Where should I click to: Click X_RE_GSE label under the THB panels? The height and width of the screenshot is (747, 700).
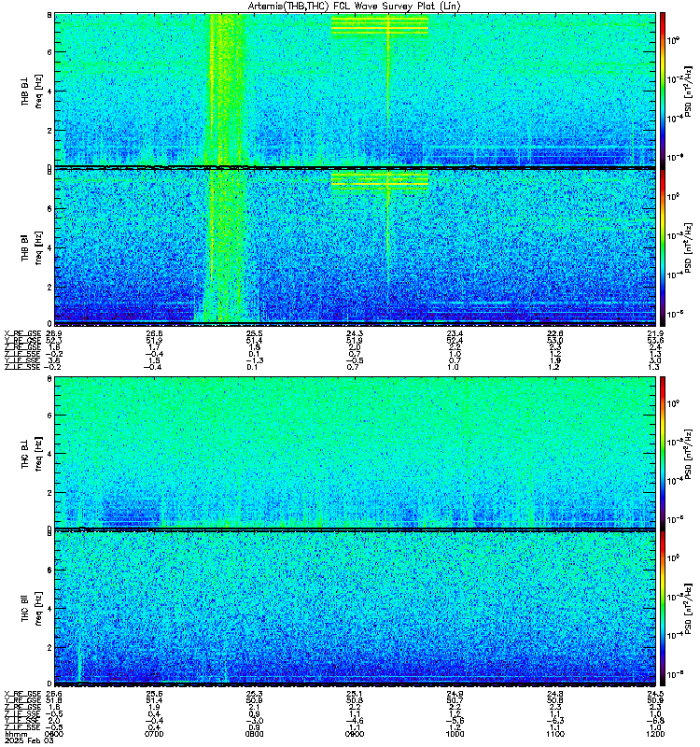(22, 333)
